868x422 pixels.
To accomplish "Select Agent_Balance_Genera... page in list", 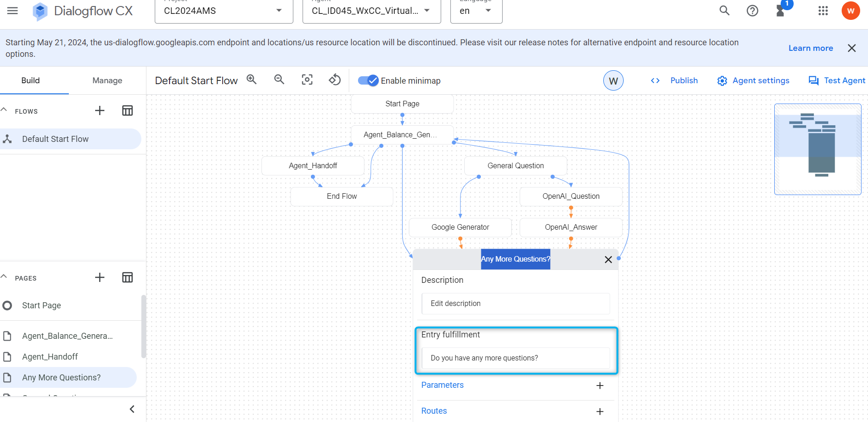I will tap(69, 336).
